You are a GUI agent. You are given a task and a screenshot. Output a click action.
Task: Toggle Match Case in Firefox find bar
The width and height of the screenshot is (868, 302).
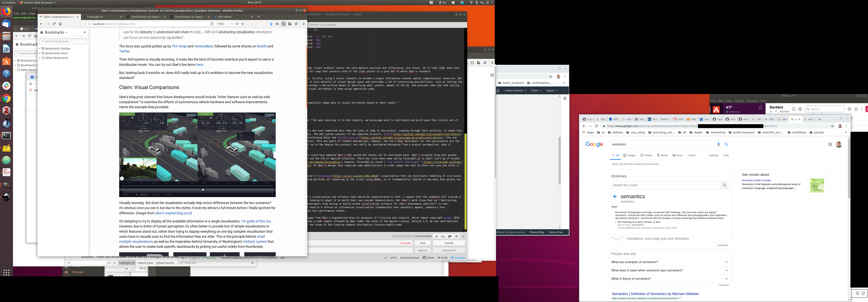point(145,263)
